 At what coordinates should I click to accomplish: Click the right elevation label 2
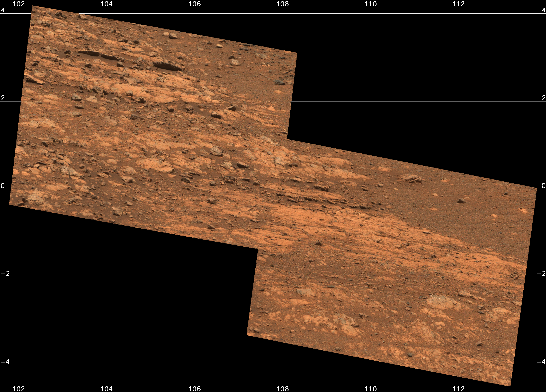tap(543, 98)
